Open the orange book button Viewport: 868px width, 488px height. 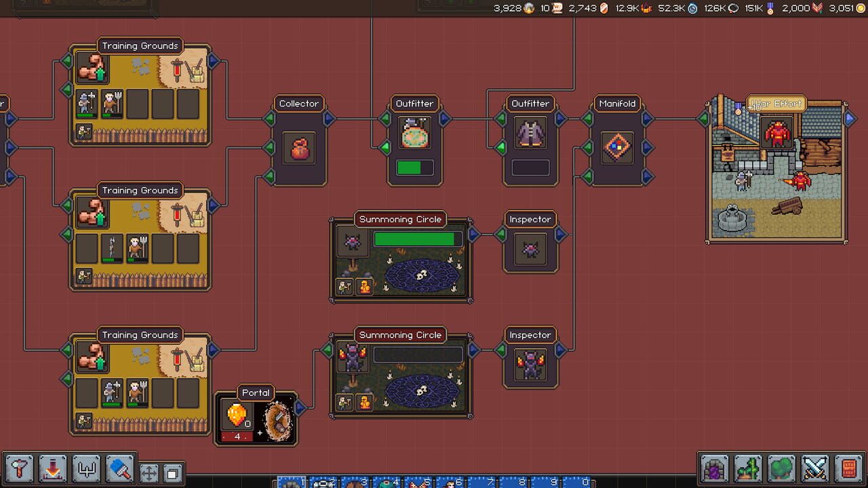848,469
